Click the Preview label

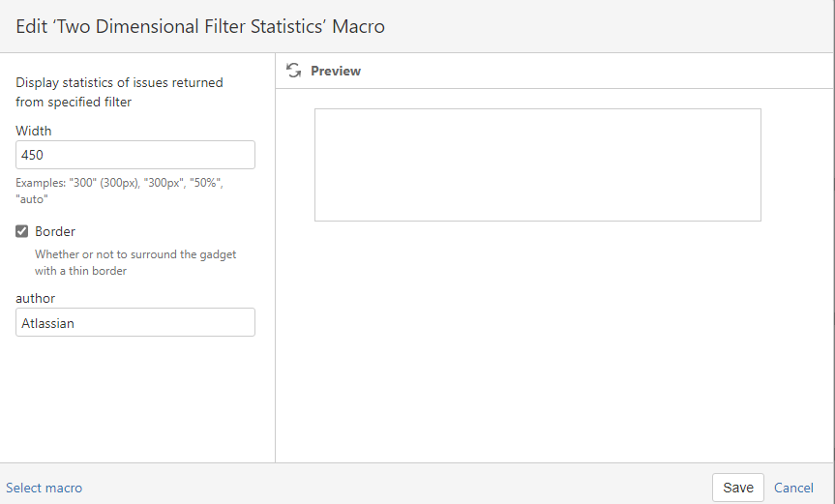336,71
